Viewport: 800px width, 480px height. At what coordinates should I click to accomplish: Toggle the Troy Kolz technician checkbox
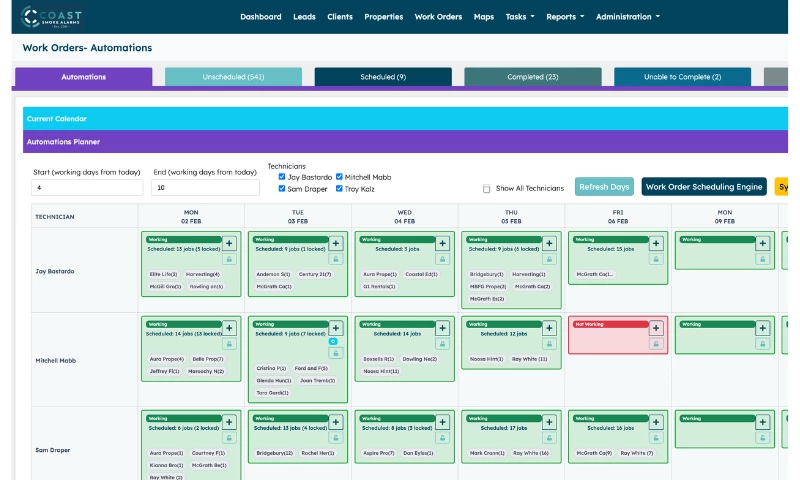(340, 188)
